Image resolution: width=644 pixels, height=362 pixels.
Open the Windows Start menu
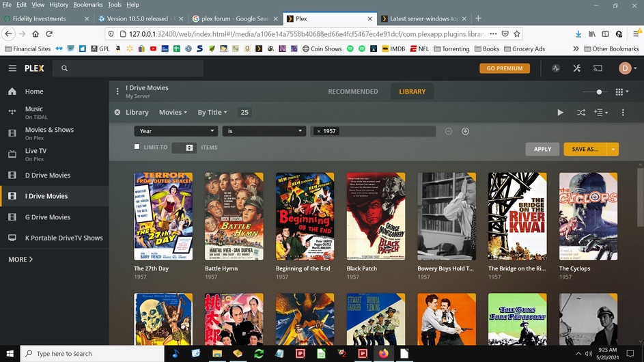(10, 353)
